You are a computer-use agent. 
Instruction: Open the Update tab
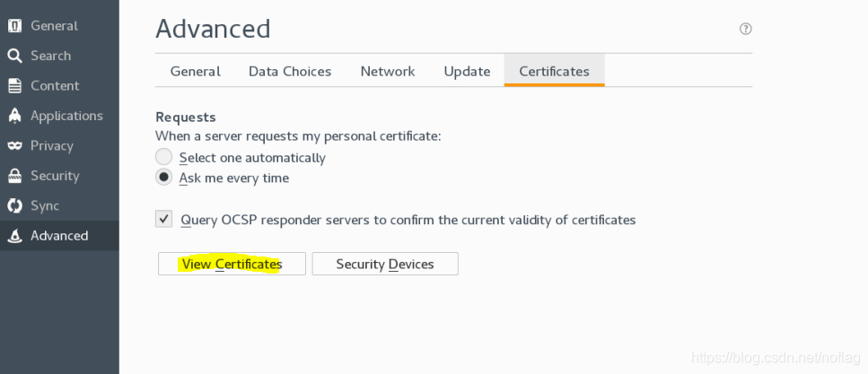pyautogui.click(x=468, y=72)
